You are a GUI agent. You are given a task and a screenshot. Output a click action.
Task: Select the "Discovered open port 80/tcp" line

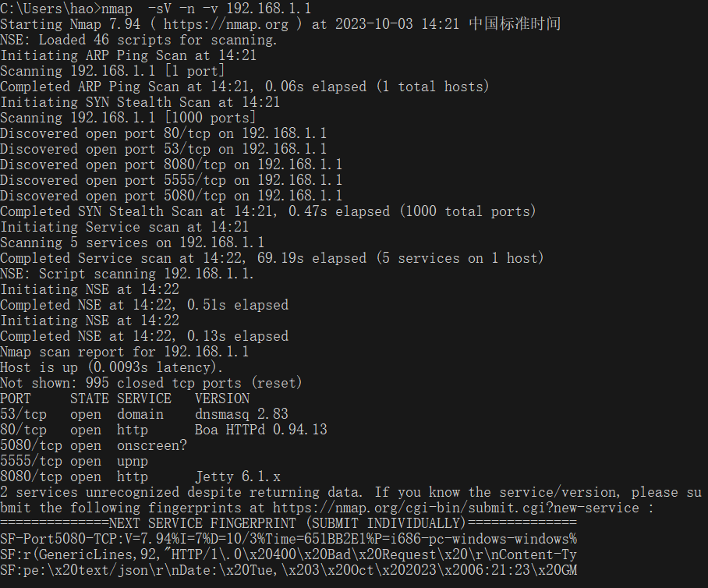click(x=163, y=133)
